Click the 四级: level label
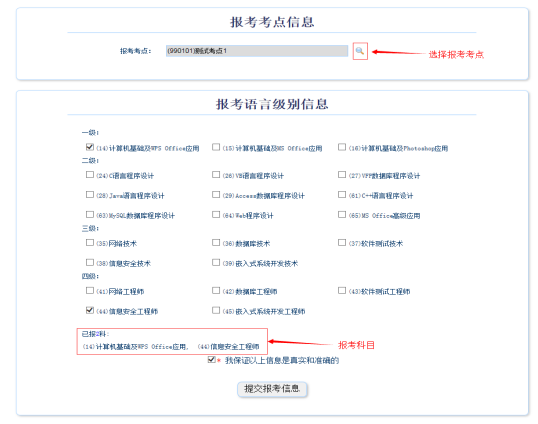 [90, 276]
